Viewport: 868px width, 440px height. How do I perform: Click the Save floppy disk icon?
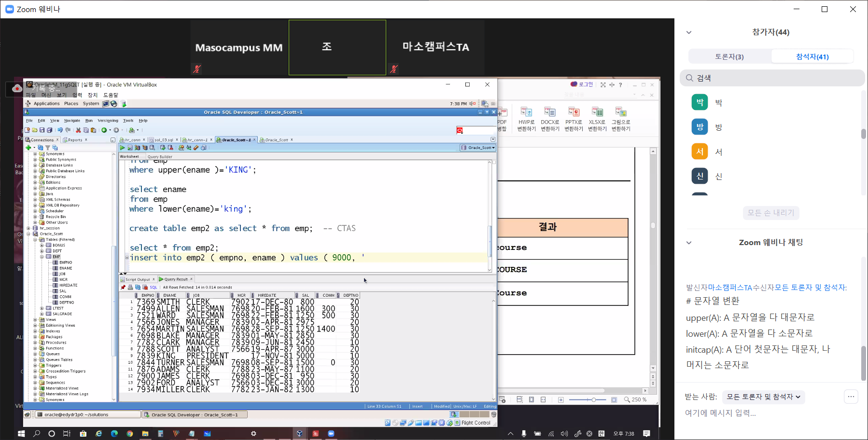click(42, 130)
